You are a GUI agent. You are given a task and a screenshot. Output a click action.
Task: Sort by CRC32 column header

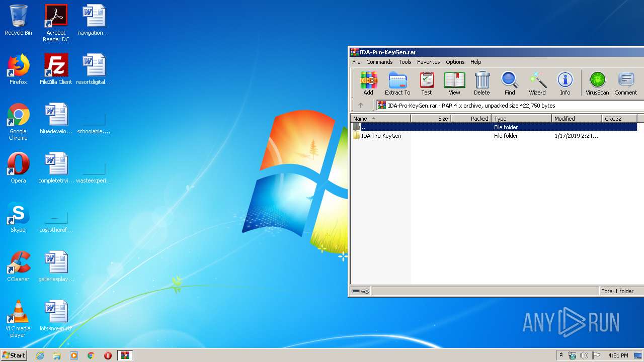click(x=620, y=119)
